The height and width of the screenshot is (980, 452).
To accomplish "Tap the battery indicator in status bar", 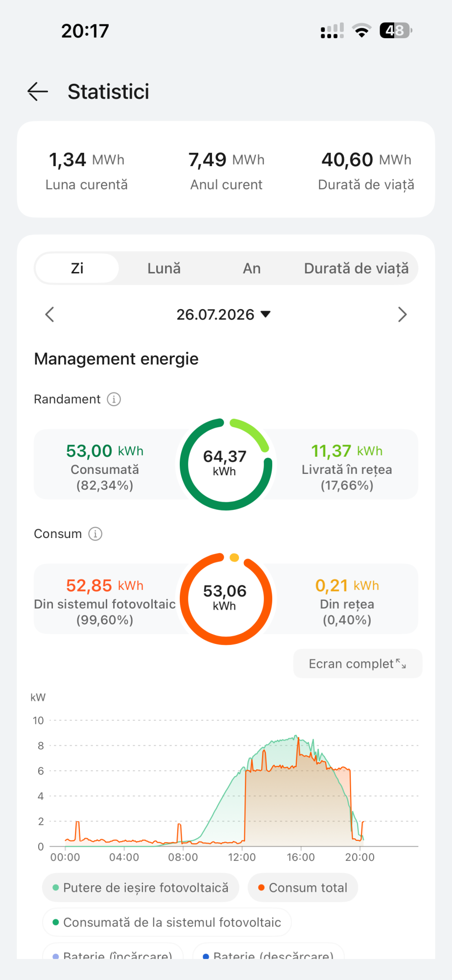I will [396, 31].
